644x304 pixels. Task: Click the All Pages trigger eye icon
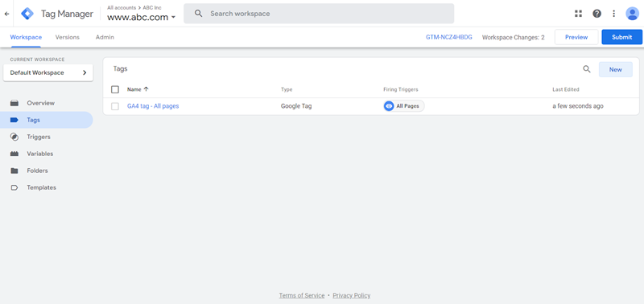pos(389,106)
